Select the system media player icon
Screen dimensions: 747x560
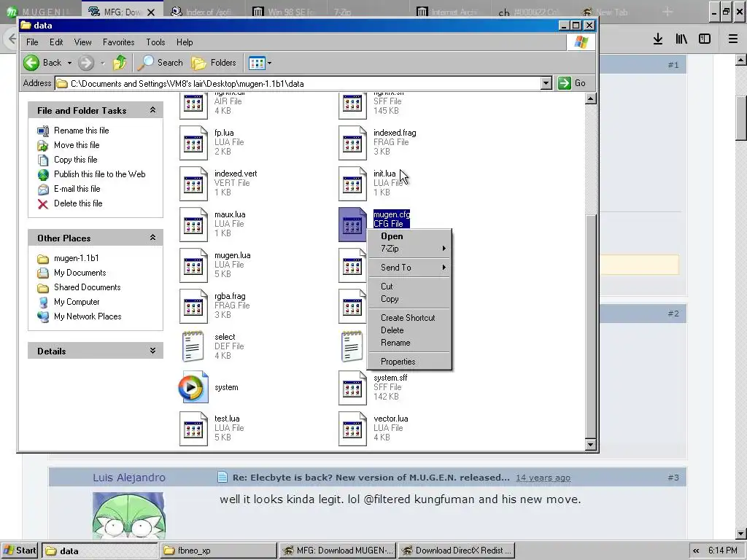(193, 387)
